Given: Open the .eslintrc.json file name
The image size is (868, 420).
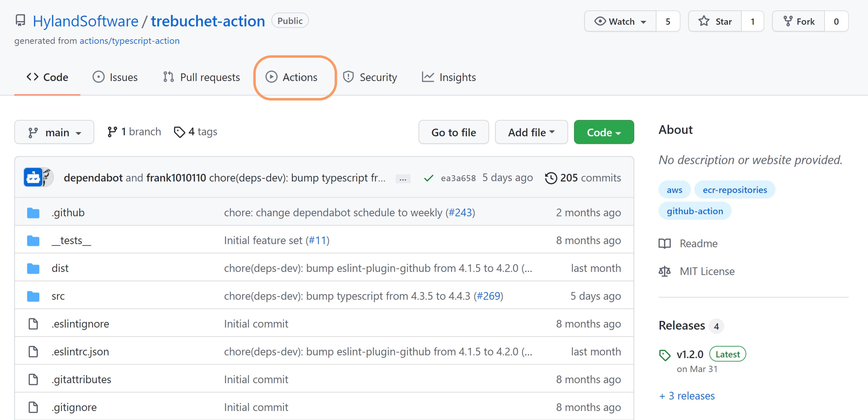Looking at the screenshot, I should tap(80, 352).
